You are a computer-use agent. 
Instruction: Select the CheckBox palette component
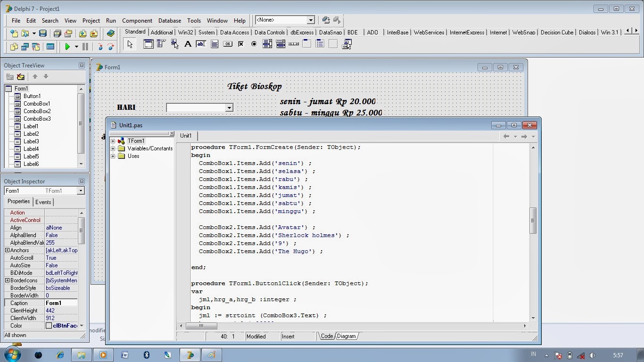coord(240,44)
